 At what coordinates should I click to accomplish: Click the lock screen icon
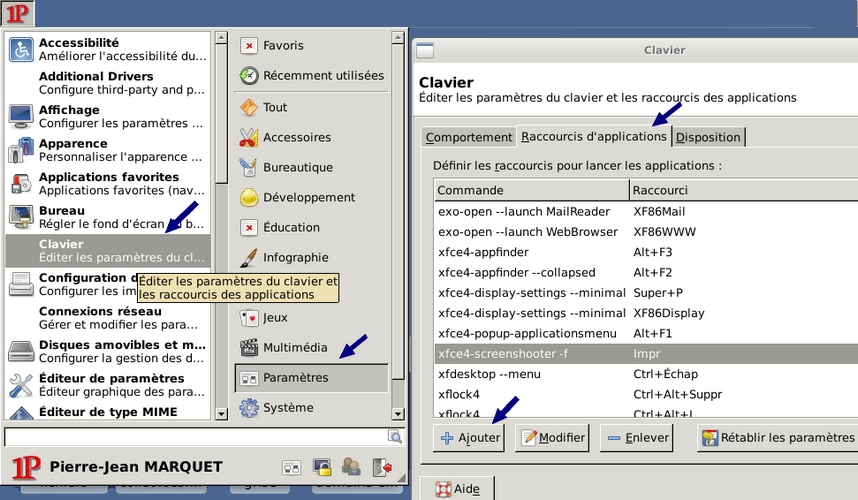tap(322, 467)
